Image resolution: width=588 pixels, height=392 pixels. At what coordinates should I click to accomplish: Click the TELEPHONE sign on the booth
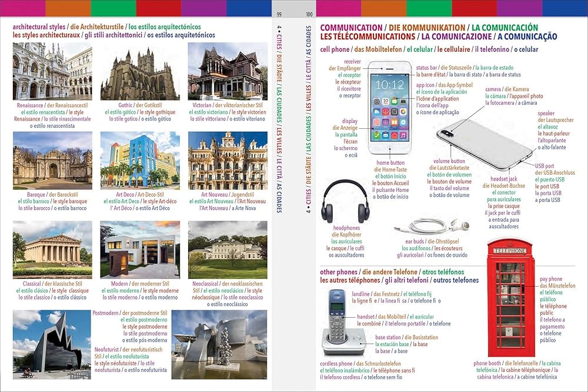510,251
